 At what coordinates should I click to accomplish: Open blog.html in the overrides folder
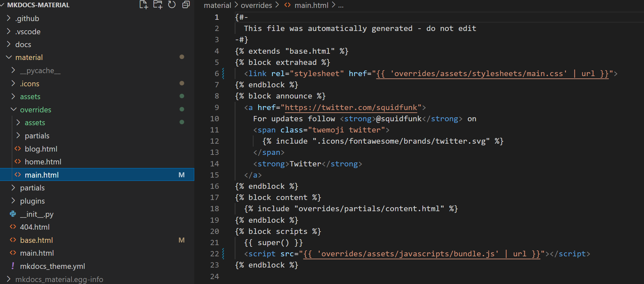41,149
